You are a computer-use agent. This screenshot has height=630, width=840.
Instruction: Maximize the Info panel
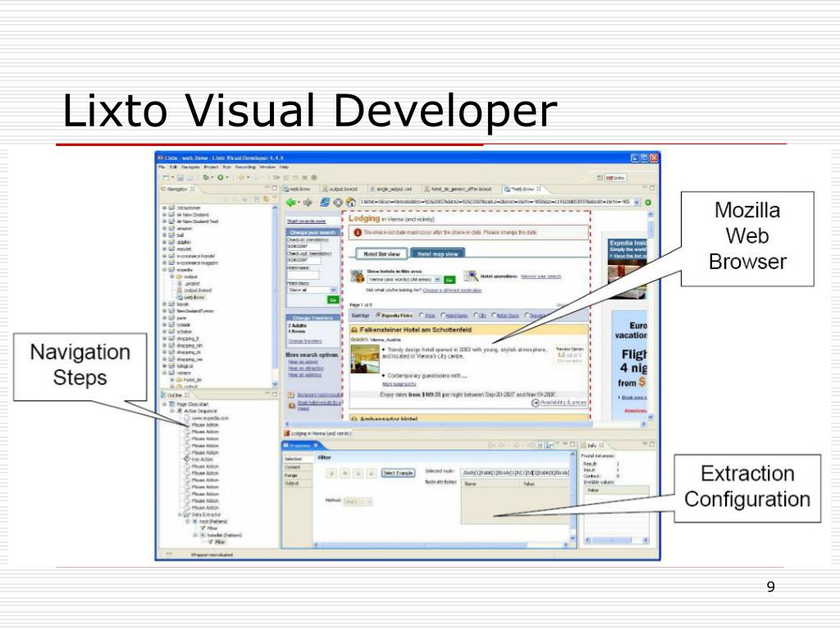652,444
